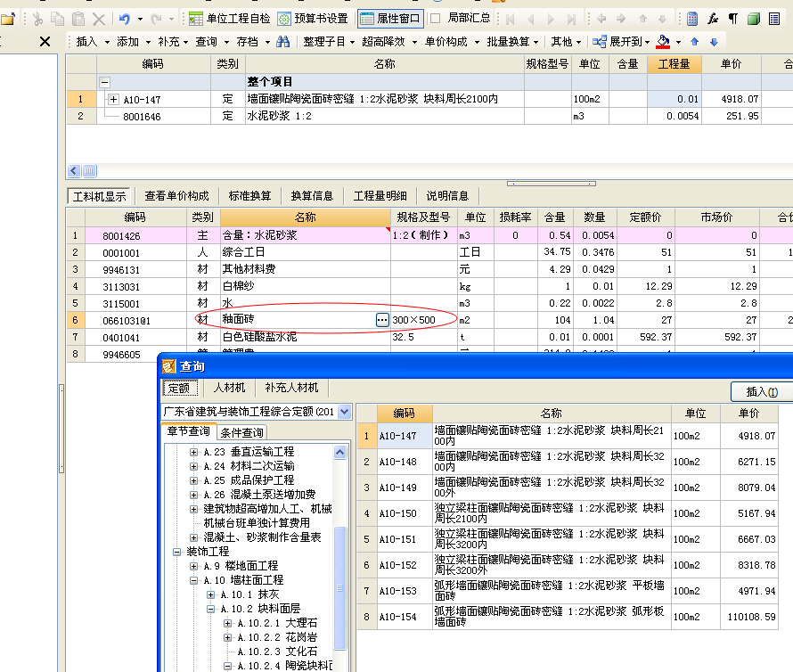
Task: Switch to 换算信息 tab
Action: tap(312, 196)
